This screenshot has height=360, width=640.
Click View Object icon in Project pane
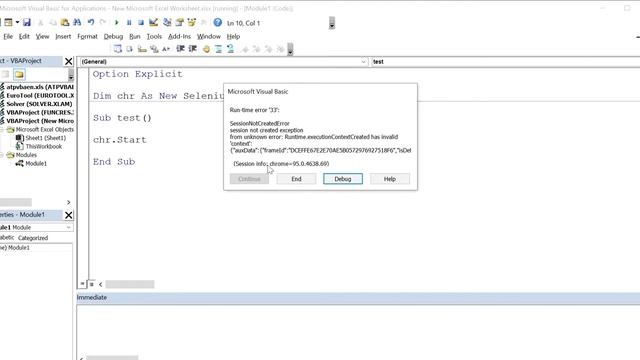[5, 74]
